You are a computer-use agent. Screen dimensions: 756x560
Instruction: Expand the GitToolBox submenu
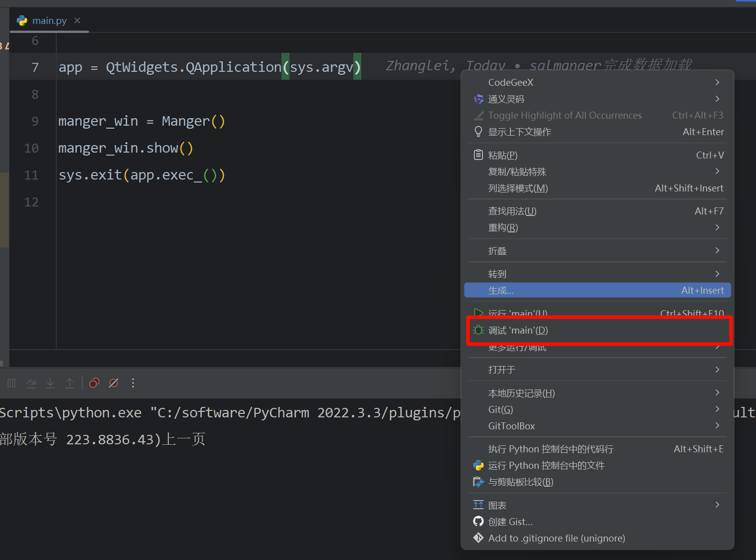(511, 426)
